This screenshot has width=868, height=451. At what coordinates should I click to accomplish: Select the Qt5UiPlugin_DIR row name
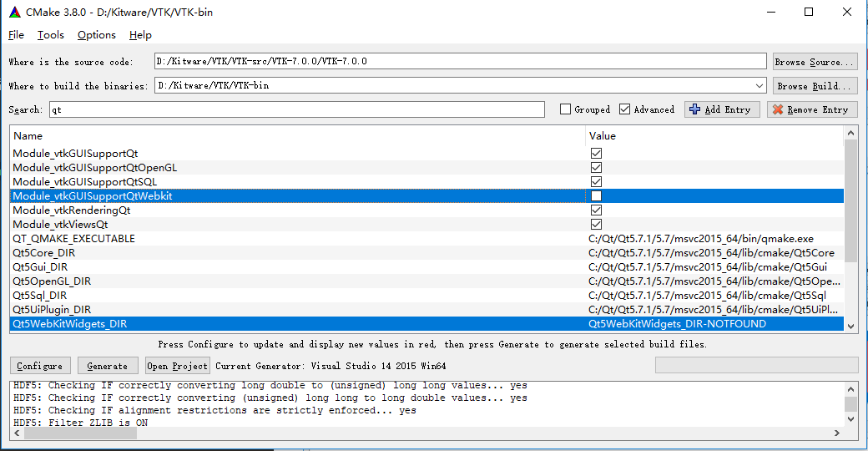pyautogui.click(x=52, y=310)
